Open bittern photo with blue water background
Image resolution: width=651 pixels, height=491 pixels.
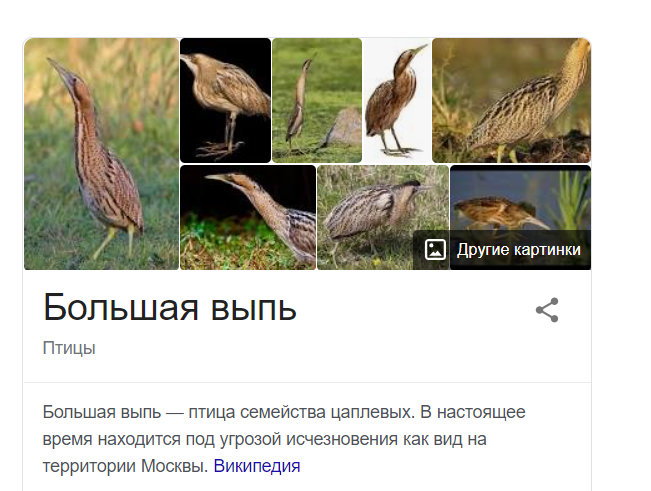coord(520,198)
